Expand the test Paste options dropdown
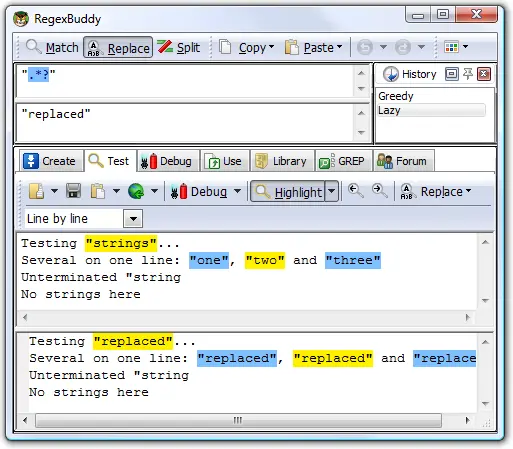This screenshot has width=513, height=449. point(116,191)
